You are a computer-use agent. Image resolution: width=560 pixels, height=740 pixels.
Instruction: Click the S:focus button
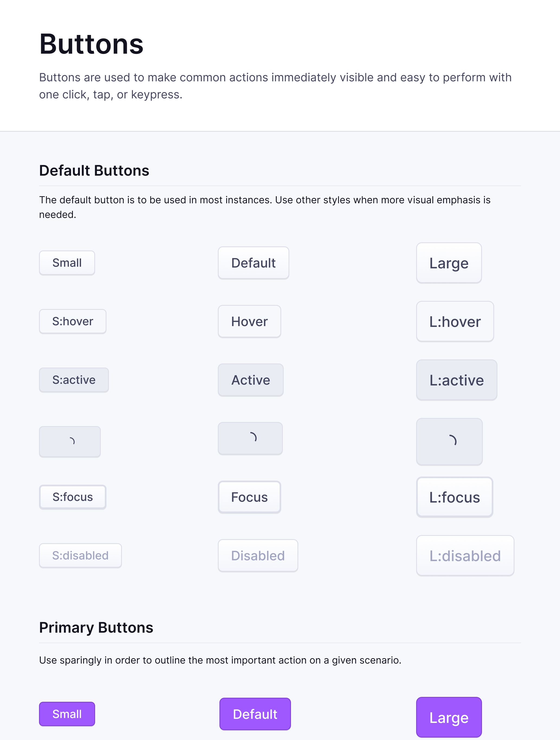[73, 497]
